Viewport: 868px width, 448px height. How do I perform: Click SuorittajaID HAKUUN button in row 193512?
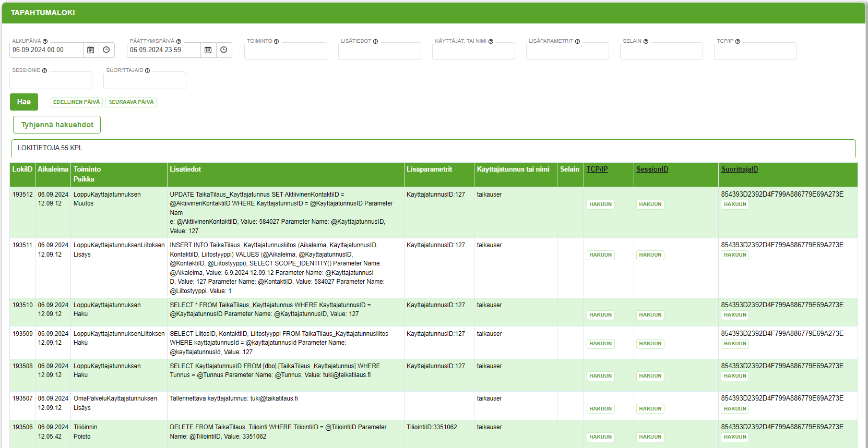[735, 204]
